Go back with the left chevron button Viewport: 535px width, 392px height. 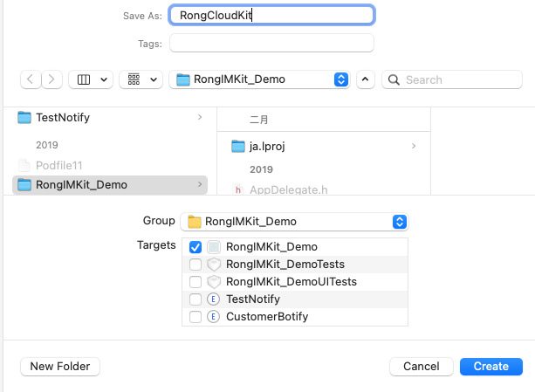tap(31, 79)
